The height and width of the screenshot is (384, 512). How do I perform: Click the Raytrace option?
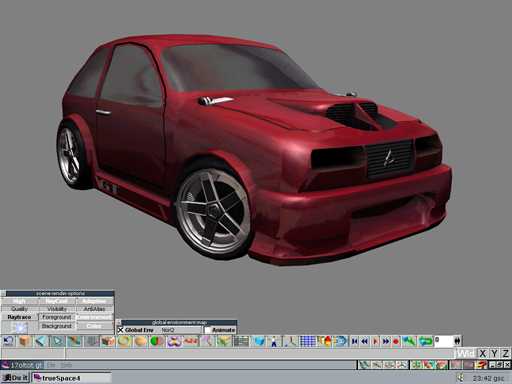coord(19,317)
